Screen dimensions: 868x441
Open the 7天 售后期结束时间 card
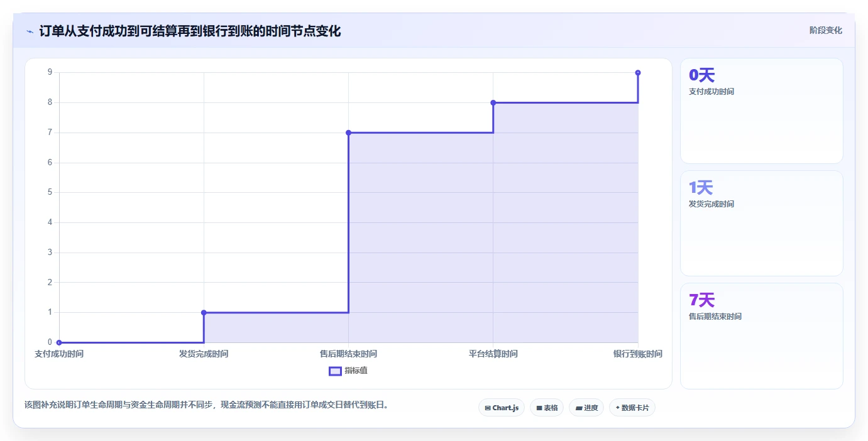[761, 336]
